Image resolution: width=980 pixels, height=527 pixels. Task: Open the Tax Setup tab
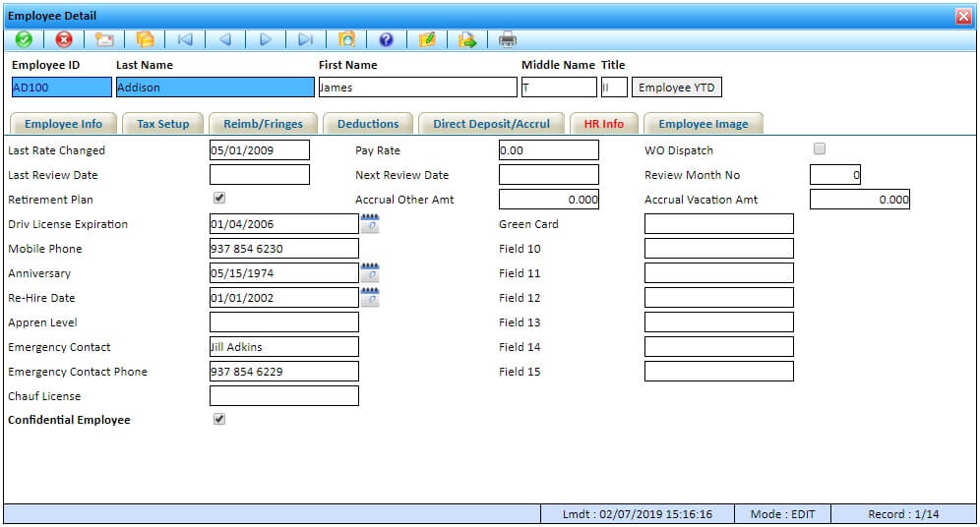click(163, 124)
